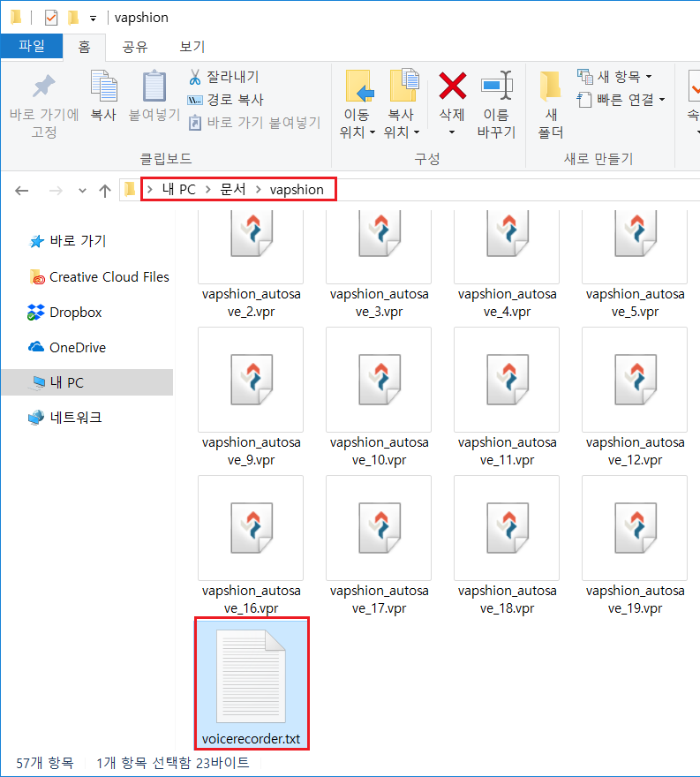Click the voicerecorder.txt file name label
Image resolution: width=700 pixels, height=777 pixels.
[x=252, y=739]
